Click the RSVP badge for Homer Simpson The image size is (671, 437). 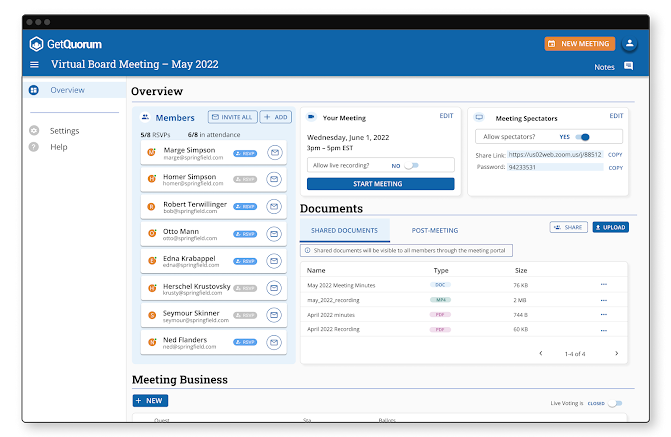[244, 180]
